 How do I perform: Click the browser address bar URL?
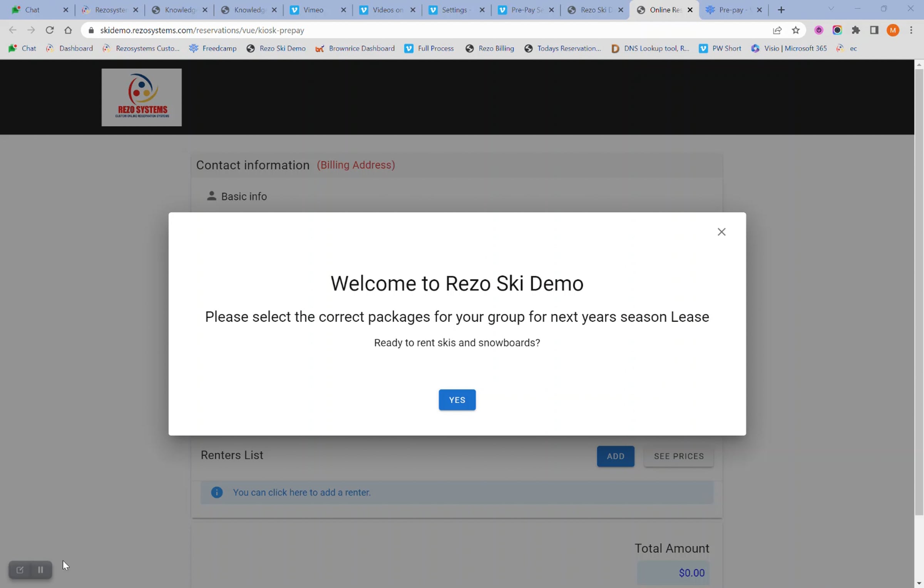pos(202,30)
